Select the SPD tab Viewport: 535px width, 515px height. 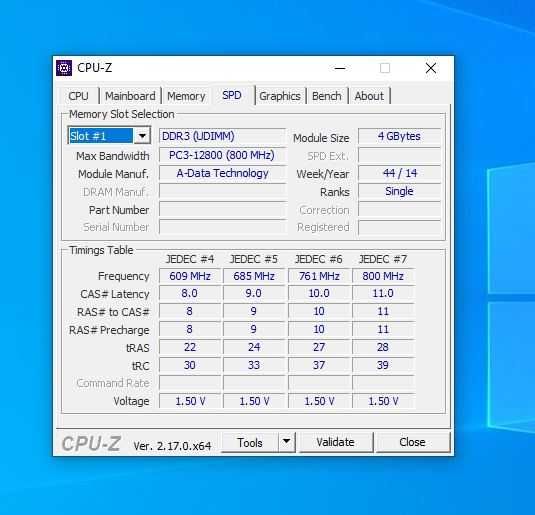click(232, 95)
